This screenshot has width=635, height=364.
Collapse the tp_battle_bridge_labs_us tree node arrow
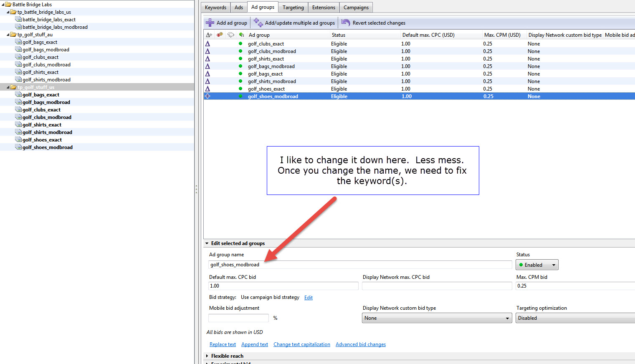(x=8, y=12)
